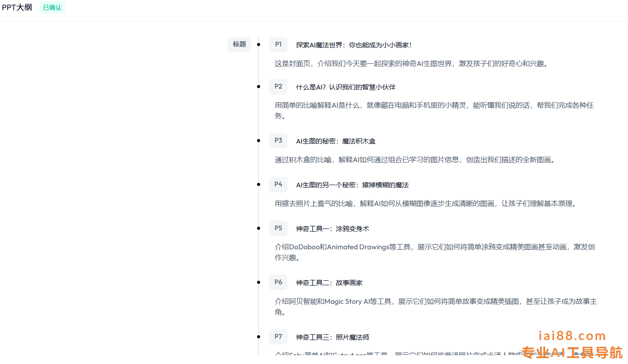
Task: Select the P6 page badge
Action: pyautogui.click(x=278, y=282)
